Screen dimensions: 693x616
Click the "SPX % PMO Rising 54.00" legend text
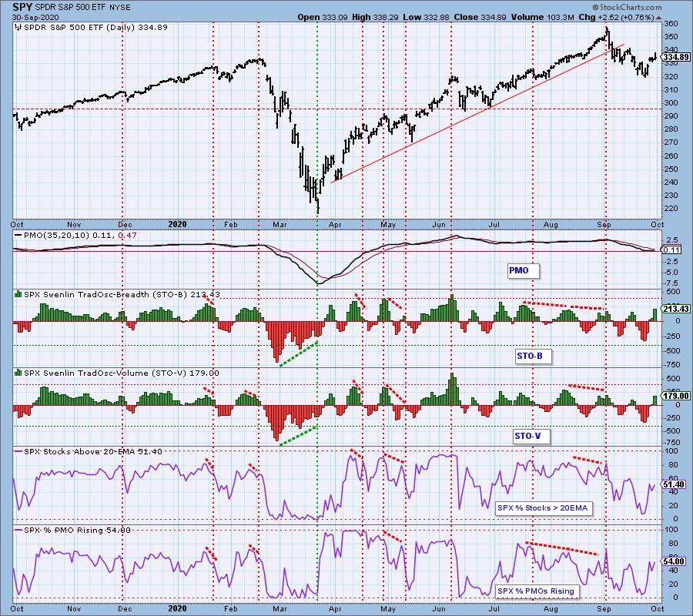[77, 530]
